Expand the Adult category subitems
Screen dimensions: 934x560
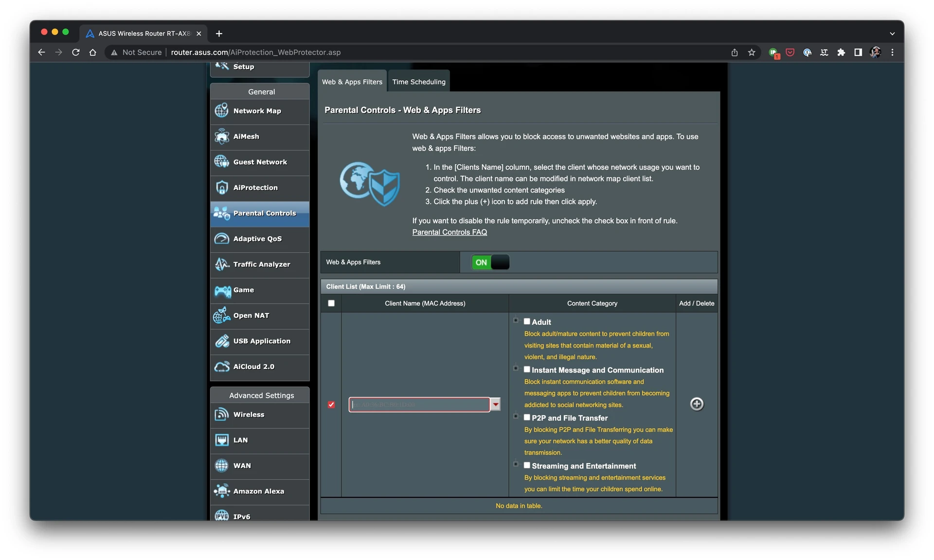click(516, 320)
